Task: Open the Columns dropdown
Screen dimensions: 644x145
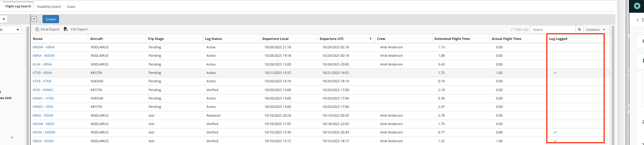Action: [596, 30]
